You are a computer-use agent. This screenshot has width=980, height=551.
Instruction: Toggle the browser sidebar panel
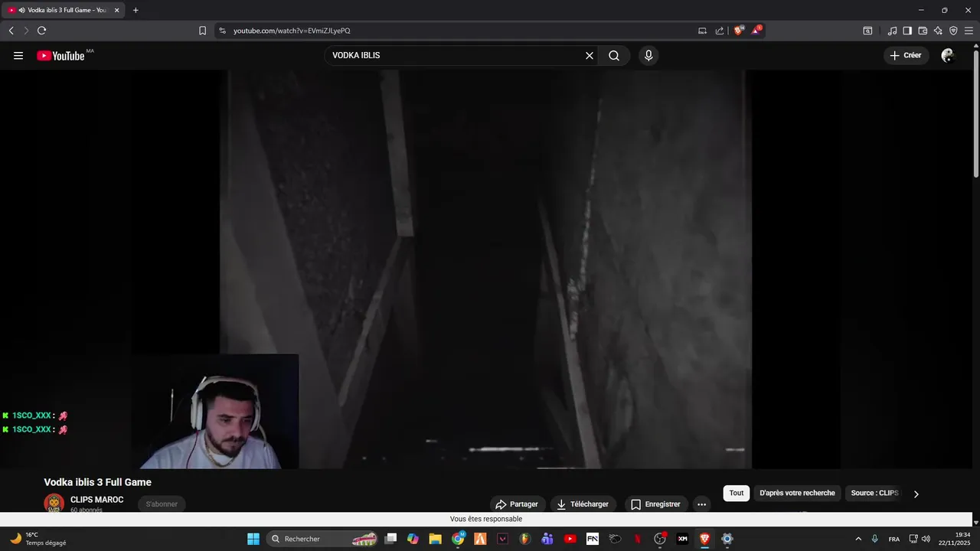[x=907, y=31]
